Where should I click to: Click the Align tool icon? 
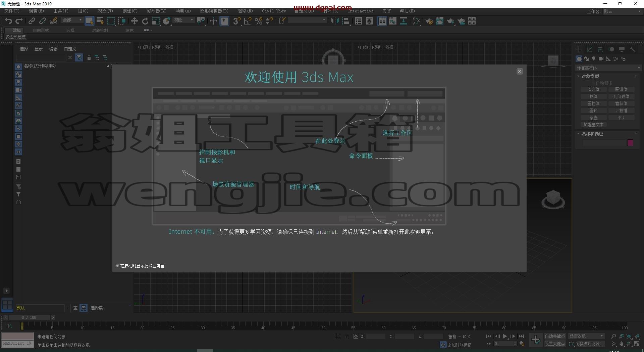[x=345, y=21]
